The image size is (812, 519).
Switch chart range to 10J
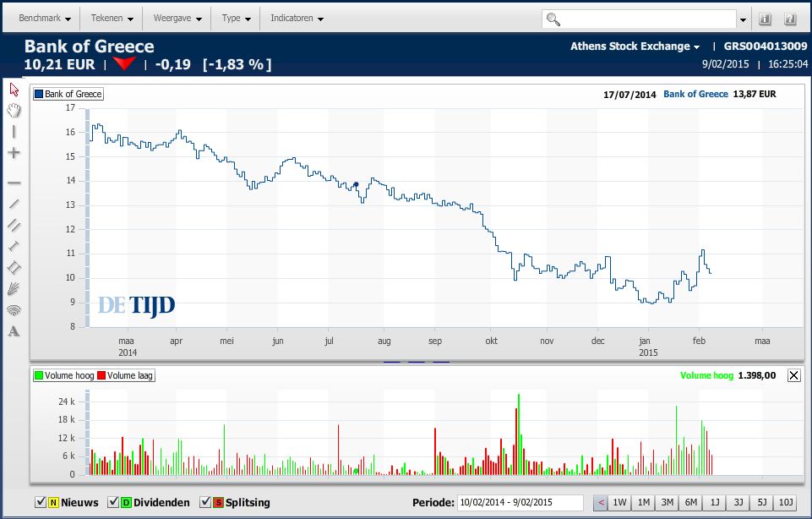pos(786,503)
